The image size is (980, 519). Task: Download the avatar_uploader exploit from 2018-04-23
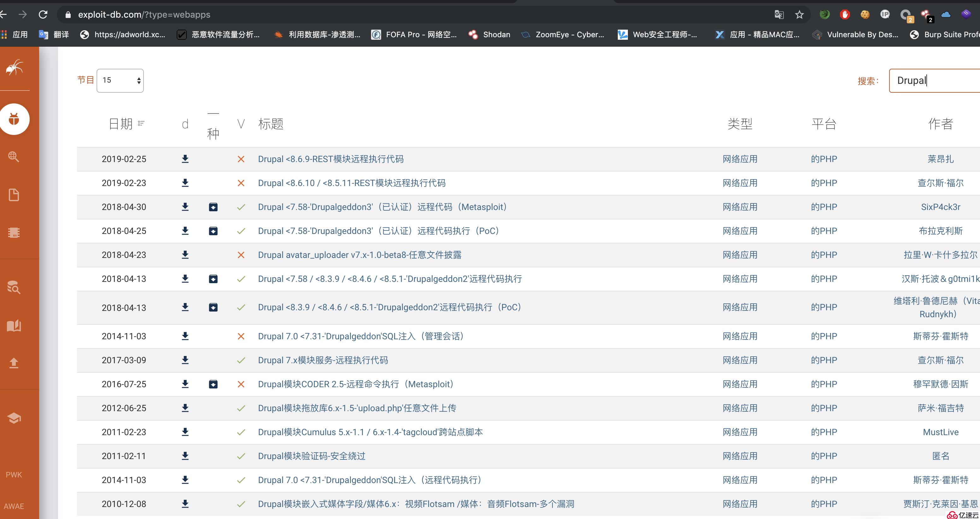pyautogui.click(x=185, y=255)
